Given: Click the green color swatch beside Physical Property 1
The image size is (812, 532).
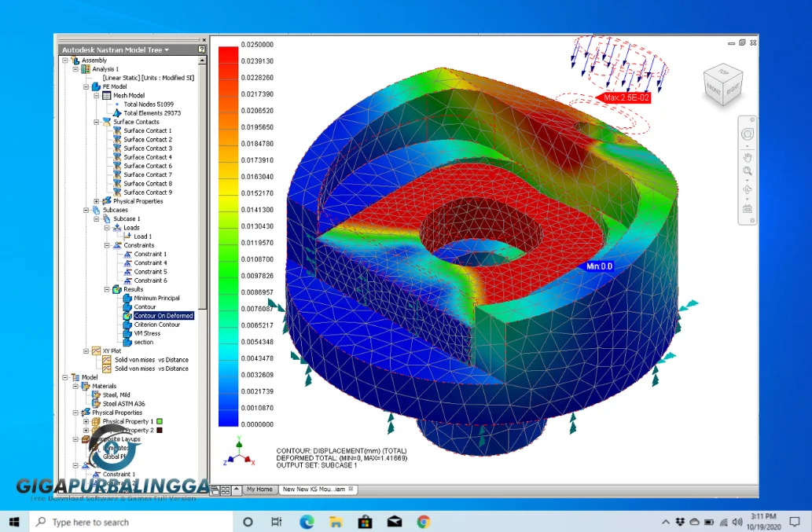Looking at the screenshot, I should pyautogui.click(x=160, y=422).
